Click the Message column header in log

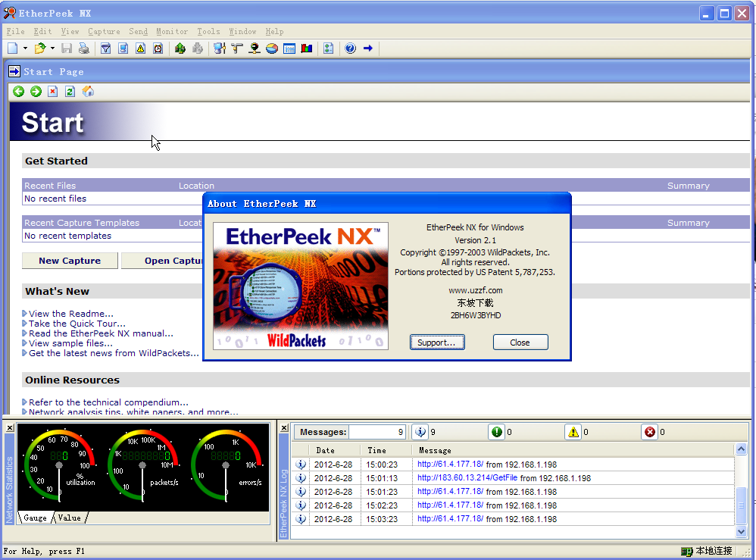coord(573,450)
